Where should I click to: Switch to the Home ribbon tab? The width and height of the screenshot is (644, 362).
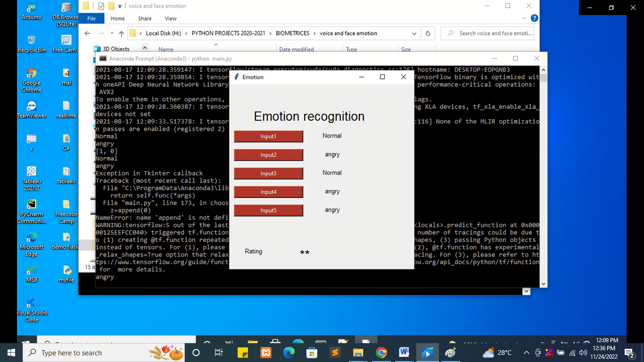[118, 18]
